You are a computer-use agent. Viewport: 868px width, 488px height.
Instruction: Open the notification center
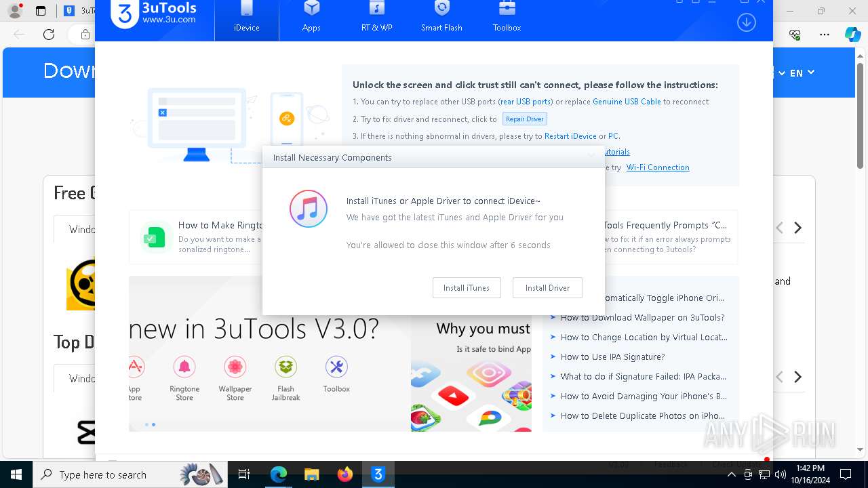846,474
